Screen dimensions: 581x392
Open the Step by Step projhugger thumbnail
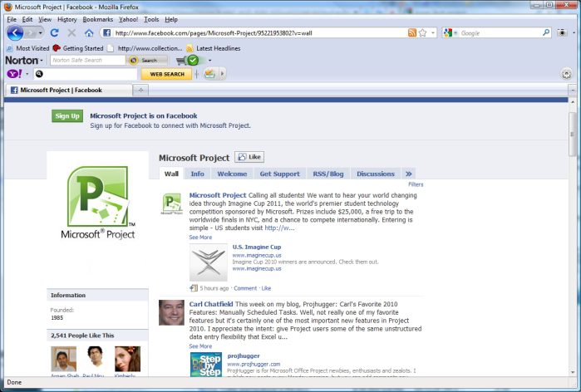pyautogui.click(x=206, y=365)
